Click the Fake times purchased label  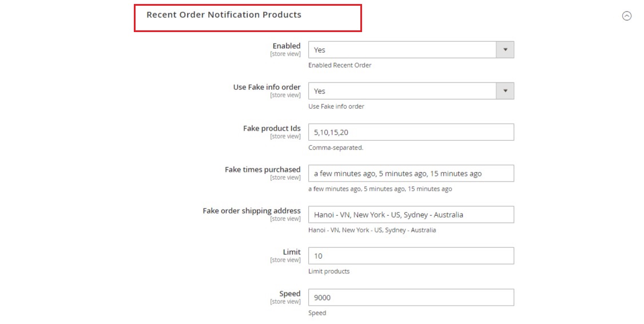tap(263, 169)
